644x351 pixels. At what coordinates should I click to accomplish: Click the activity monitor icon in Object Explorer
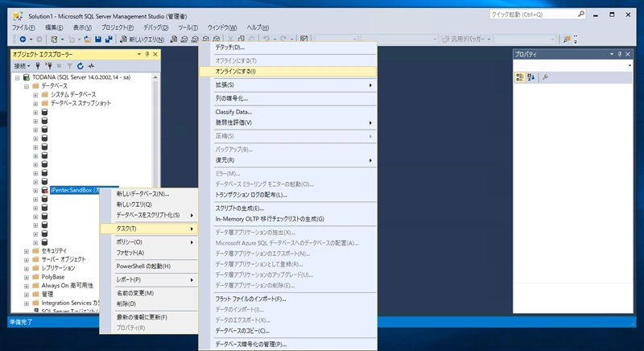point(91,66)
